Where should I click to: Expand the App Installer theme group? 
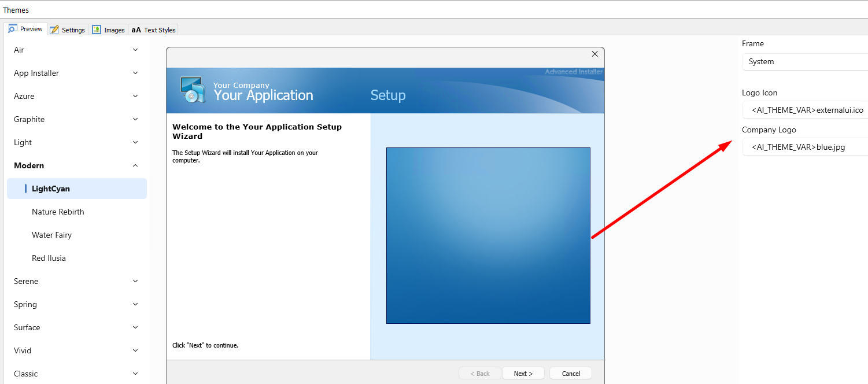click(135, 73)
